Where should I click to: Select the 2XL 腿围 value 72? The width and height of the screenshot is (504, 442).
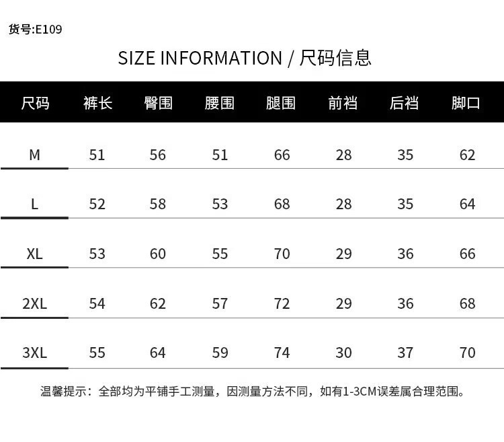(282, 303)
